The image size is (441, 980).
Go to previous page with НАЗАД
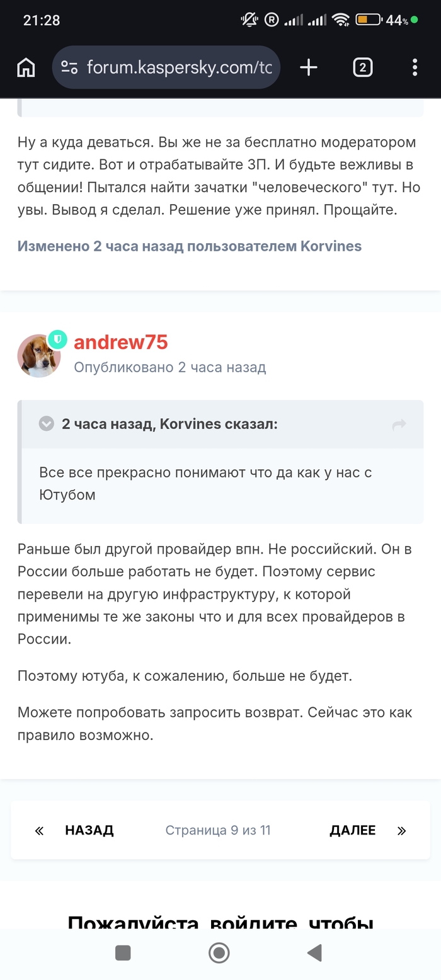[89, 830]
